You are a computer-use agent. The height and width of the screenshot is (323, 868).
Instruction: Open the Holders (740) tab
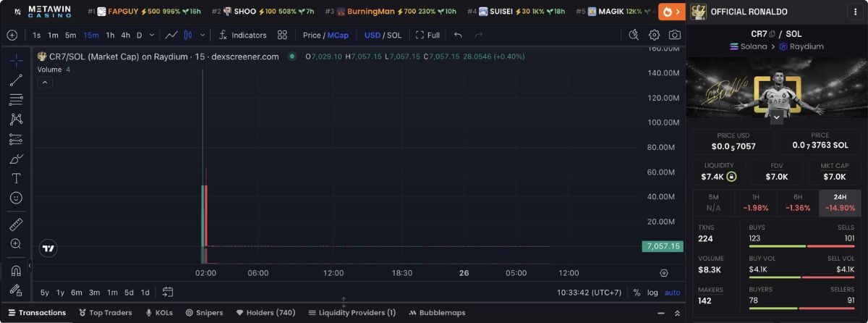click(x=265, y=313)
